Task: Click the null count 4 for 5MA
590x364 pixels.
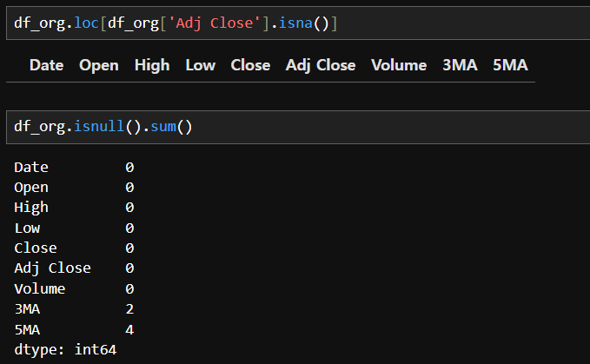Action: (x=129, y=330)
